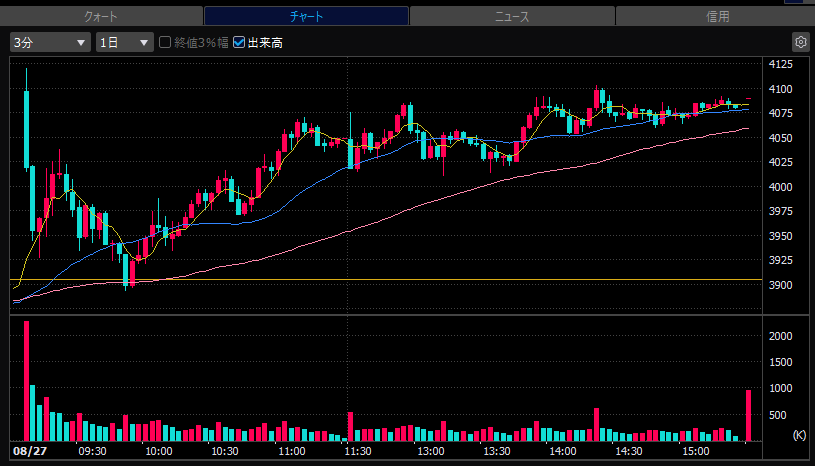The image size is (815, 466).
Task: Go to the 信用 tab
Action: coord(716,16)
